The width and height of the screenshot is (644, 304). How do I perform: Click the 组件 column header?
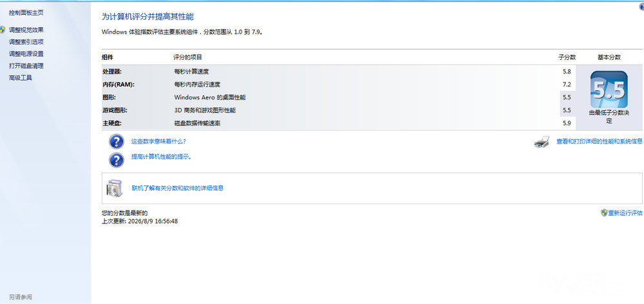pyautogui.click(x=108, y=57)
